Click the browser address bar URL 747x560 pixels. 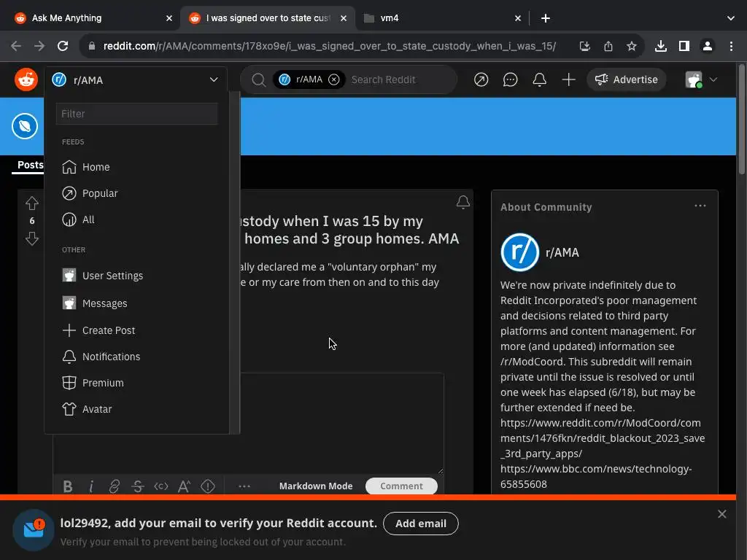(329, 46)
